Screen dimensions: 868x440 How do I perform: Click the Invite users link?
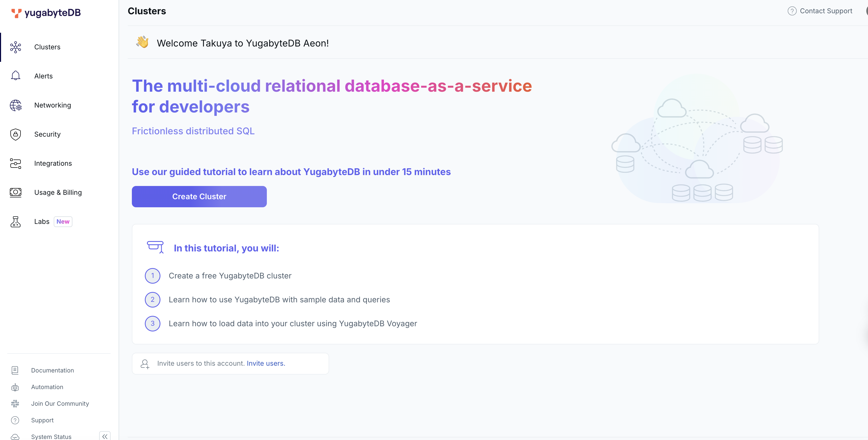point(266,363)
